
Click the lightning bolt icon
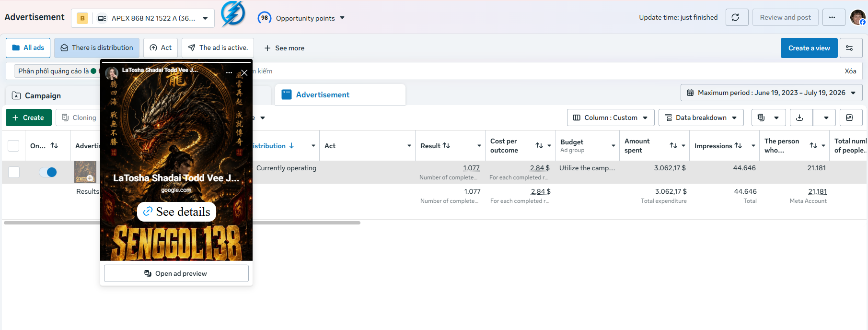pyautogui.click(x=233, y=14)
